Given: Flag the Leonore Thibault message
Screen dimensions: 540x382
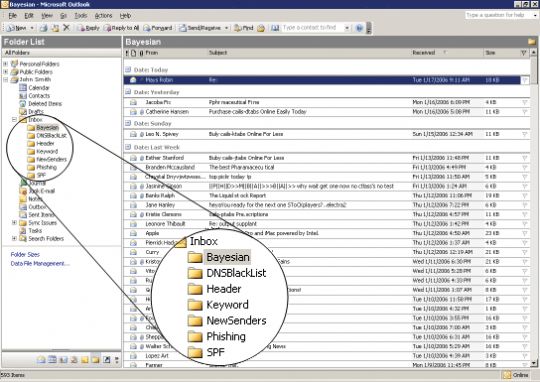Looking at the screenshot, I should coord(525,224).
